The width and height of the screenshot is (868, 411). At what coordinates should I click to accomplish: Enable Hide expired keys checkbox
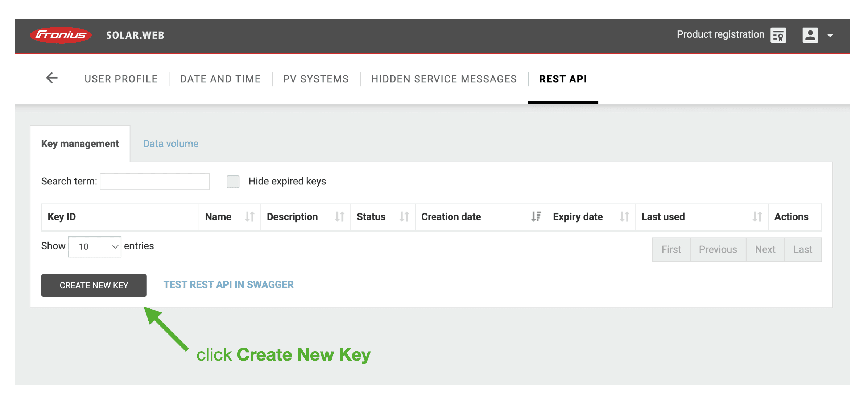tap(233, 182)
